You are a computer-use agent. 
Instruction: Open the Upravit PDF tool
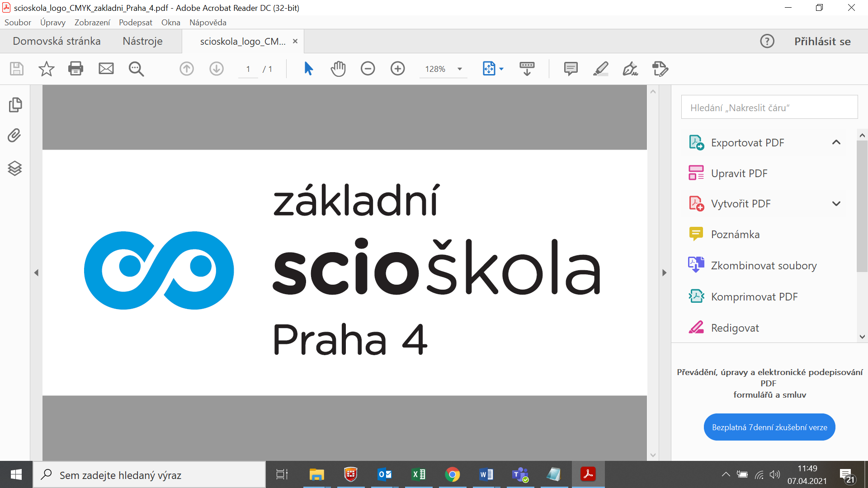pyautogui.click(x=739, y=174)
